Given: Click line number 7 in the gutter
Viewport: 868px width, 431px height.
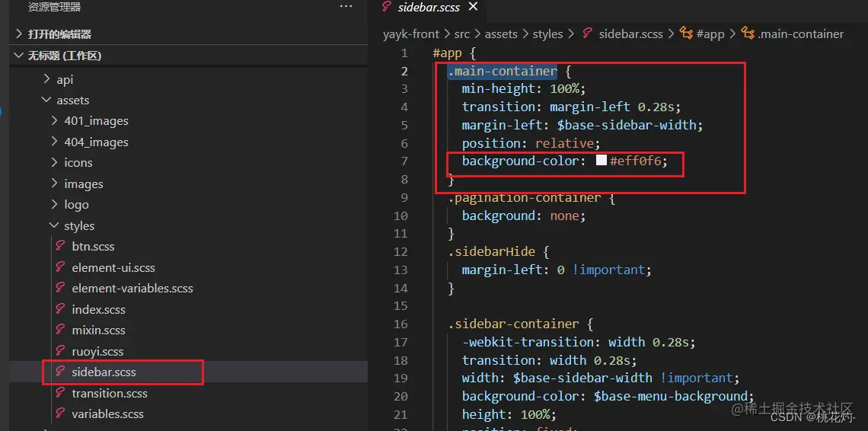Looking at the screenshot, I should 404,161.
